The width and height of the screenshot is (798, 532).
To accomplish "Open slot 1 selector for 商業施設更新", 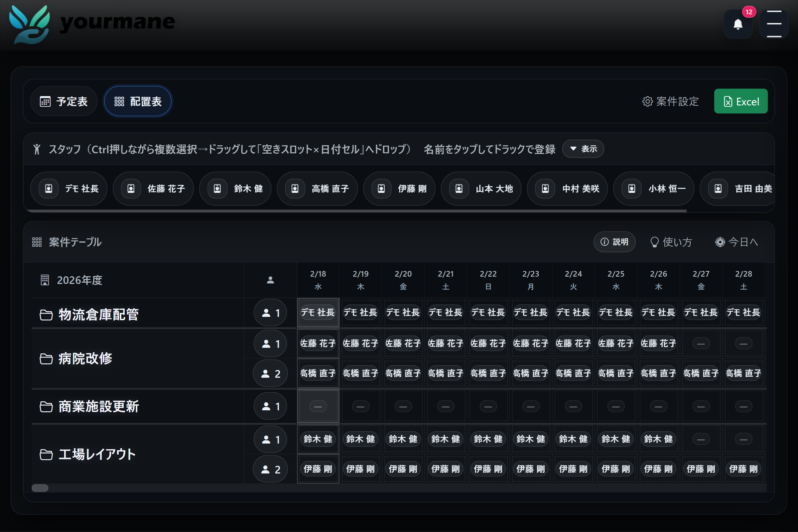I will coord(270,406).
